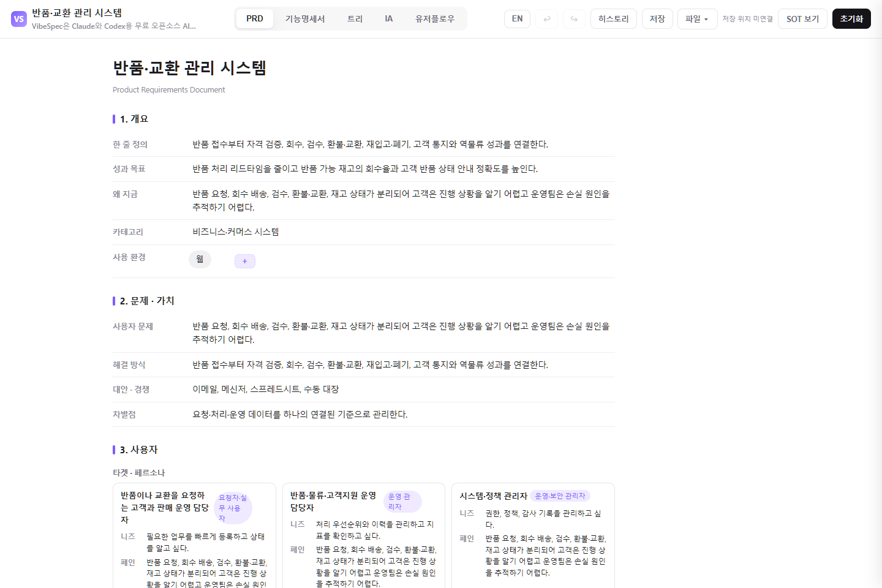
Task: Click the 요청자·실무 사용자 persona tag
Action: [233, 508]
